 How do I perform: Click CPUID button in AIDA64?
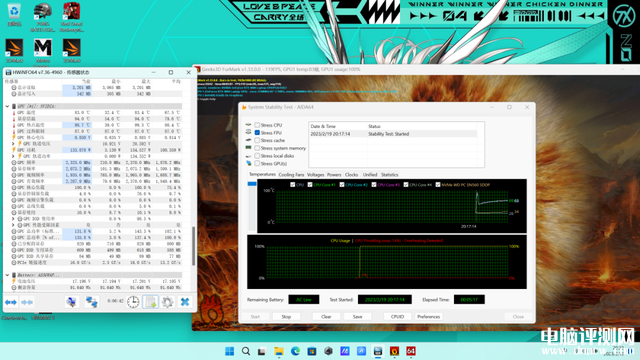(x=397, y=316)
